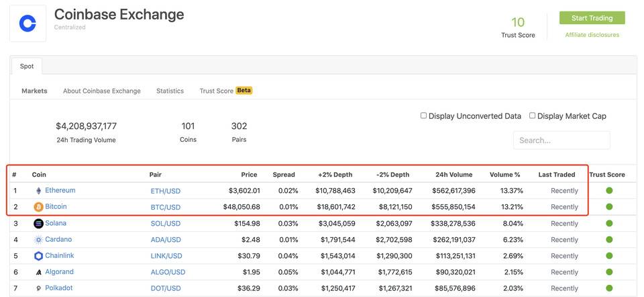Screen dimensions: 644x297
Task: Enable Display Unconverted Data checkbox
Action: click(423, 116)
